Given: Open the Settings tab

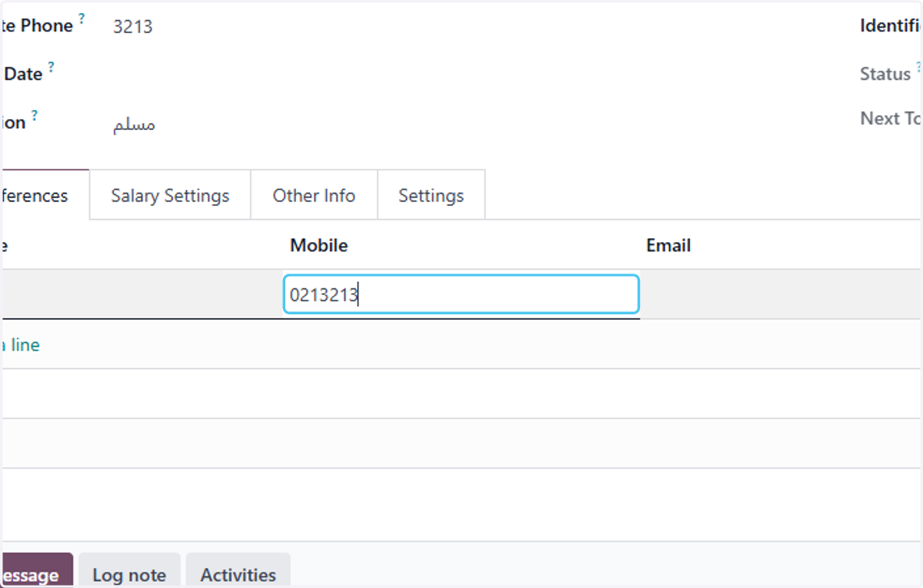Looking at the screenshot, I should [x=431, y=195].
